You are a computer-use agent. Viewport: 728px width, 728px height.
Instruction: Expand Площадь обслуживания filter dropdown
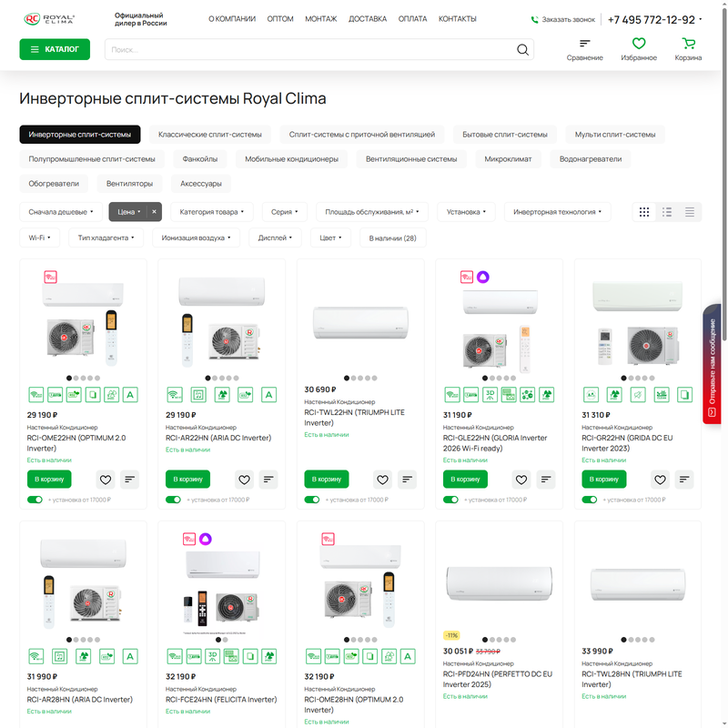(x=372, y=212)
